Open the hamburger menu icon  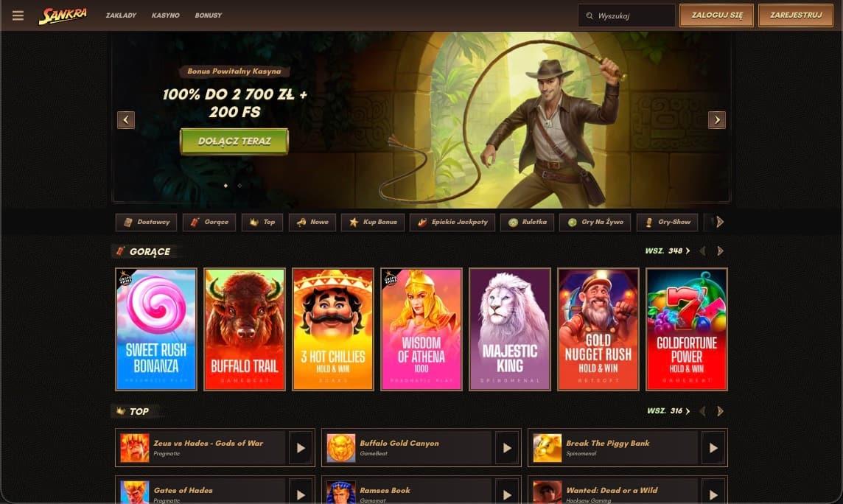click(18, 15)
